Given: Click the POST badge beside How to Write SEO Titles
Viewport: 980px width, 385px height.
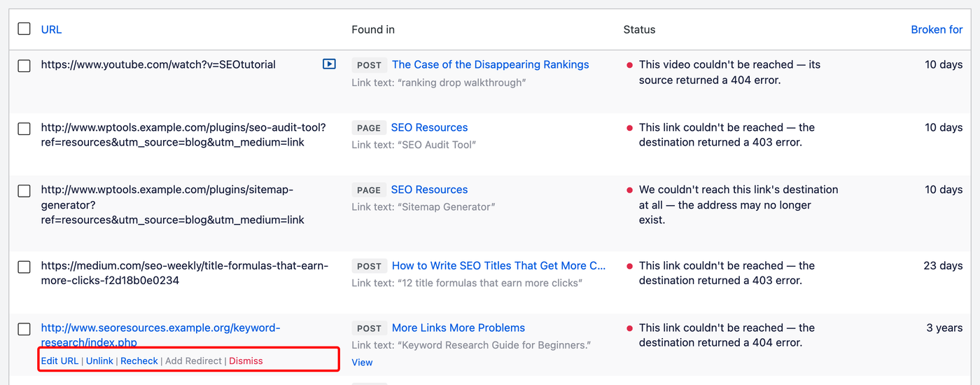Looking at the screenshot, I should [x=369, y=266].
